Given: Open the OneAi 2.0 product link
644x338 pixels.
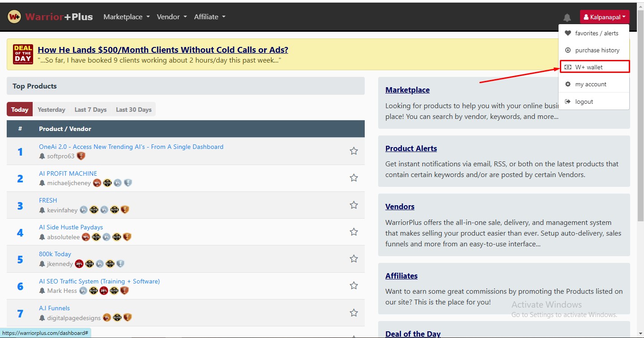Looking at the screenshot, I should click(131, 147).
